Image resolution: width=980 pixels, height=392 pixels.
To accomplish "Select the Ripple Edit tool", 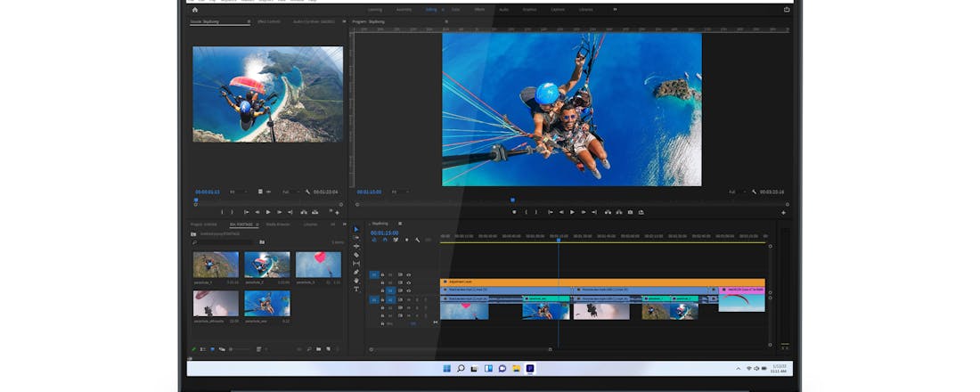I will [x=356, y=246].
